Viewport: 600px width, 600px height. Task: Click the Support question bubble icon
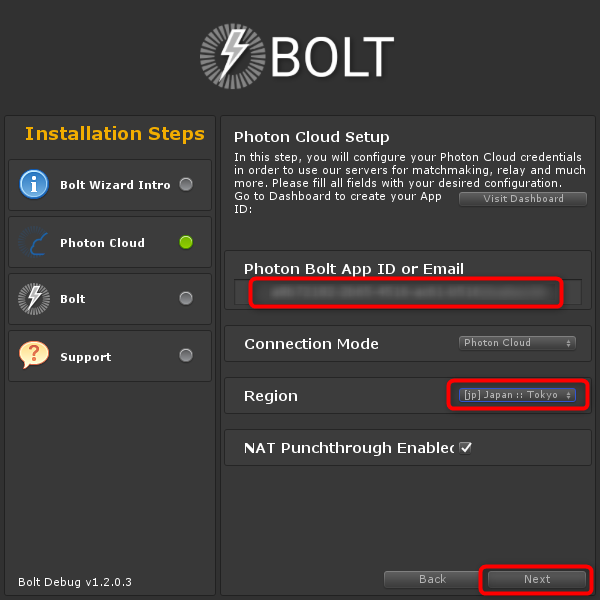click(x=34, y=355)
